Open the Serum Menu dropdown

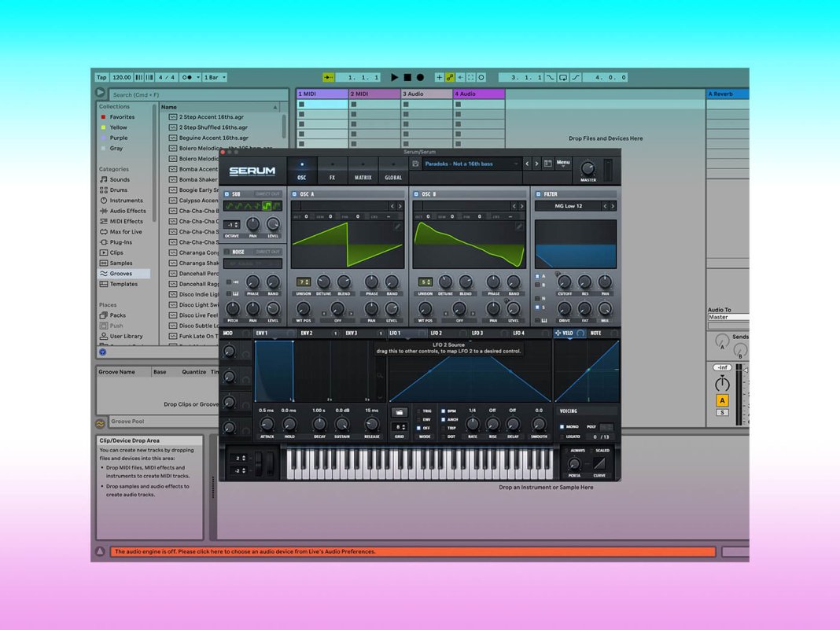(x=563, y=163)
